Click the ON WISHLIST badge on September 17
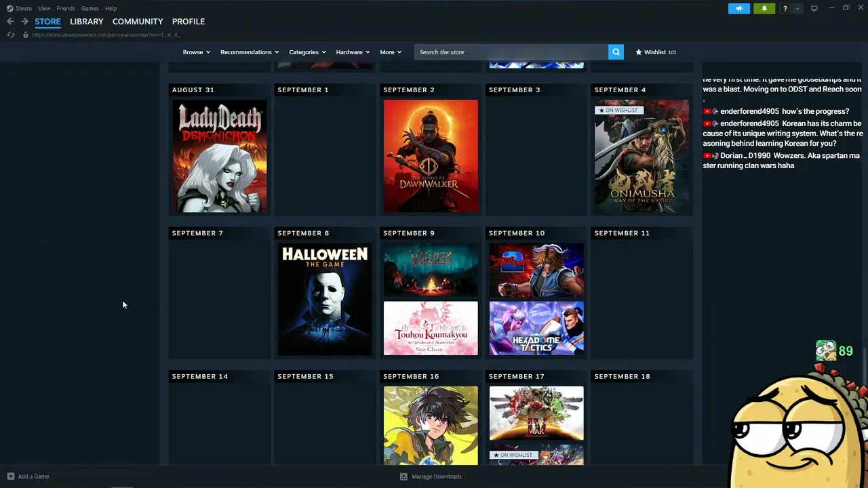This screenshot has width=868, height=488. (x=513, y=455)
